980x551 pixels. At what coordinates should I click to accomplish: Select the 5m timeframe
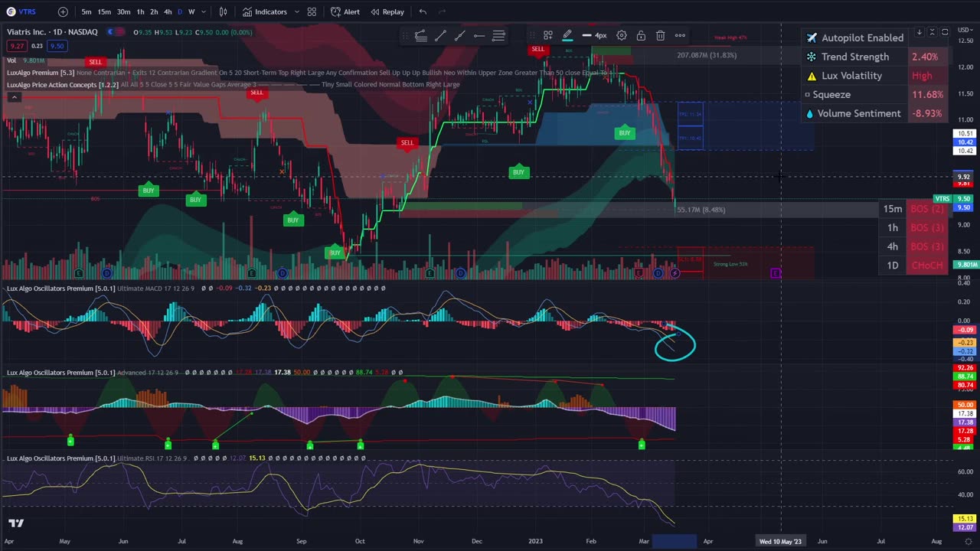[x=87, y=11]
